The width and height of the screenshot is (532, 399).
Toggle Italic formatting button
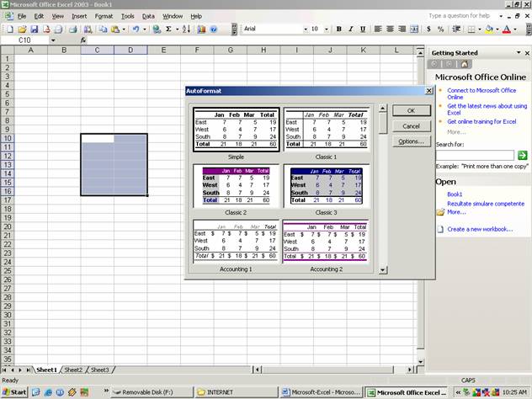351,29
